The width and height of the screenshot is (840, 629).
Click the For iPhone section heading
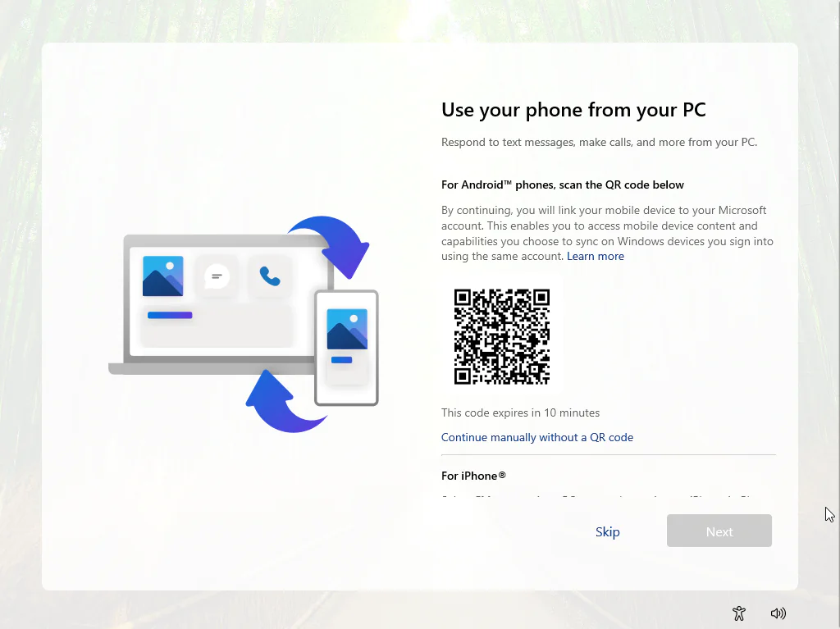click(x=473, y=476)
